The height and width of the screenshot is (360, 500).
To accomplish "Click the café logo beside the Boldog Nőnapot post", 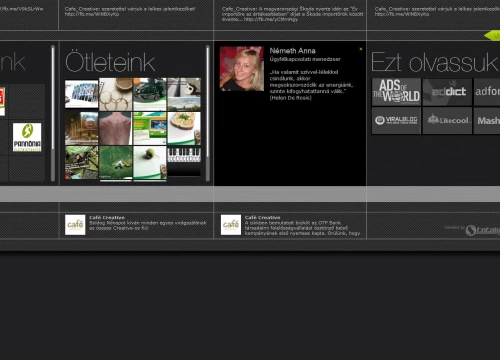I will [75, 225].
